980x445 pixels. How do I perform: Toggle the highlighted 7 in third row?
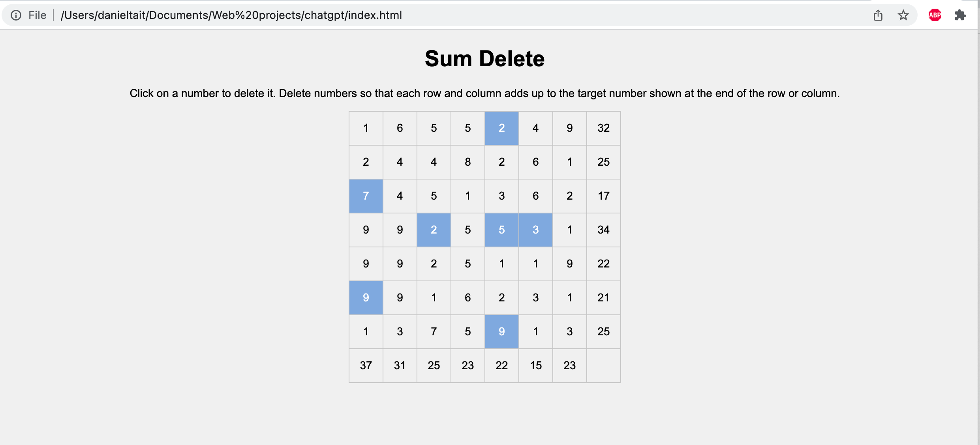pyautogui.click(x=366, y=196)
